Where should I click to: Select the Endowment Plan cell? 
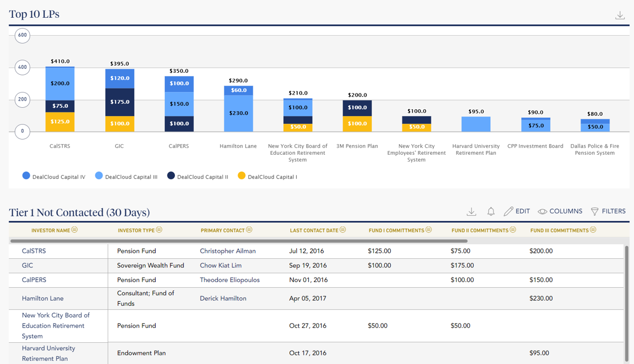click(x=142, y=353)
